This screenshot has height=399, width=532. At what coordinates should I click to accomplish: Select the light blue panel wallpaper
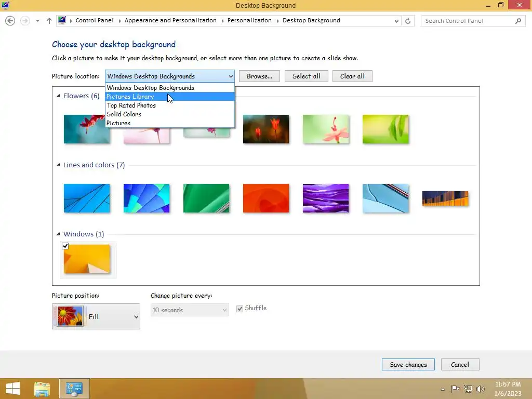pyautogui.click(x=385, y=198)
